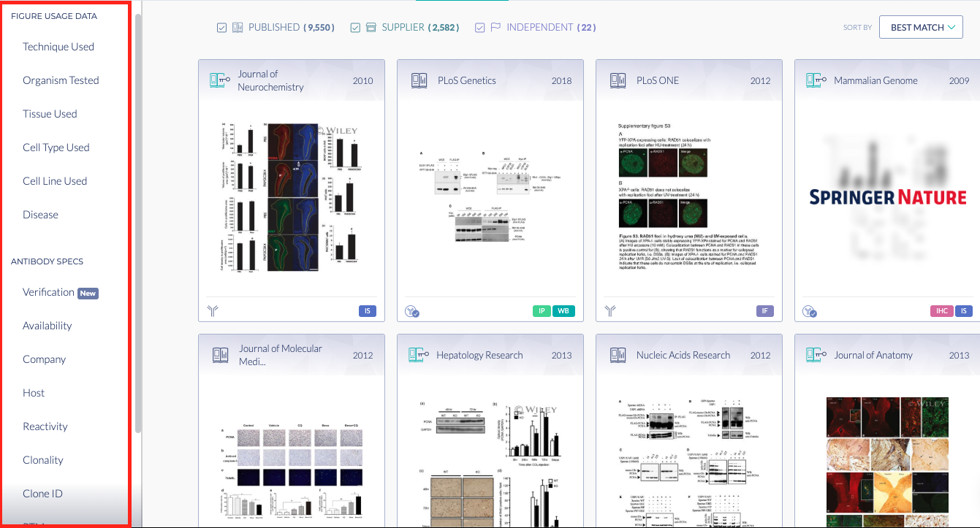The image size is (980, 528).
Task: Click the IS tag on the Journal of Neurochemistry card
Action: tap(368, 311)
